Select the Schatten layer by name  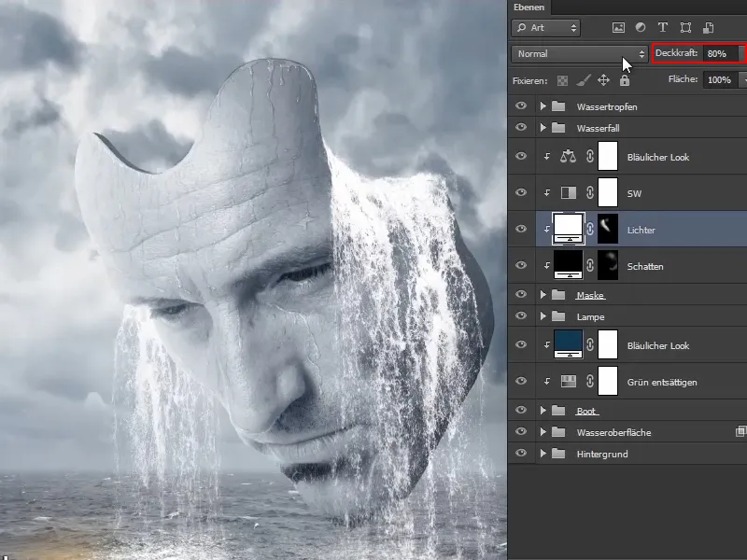[645, 267]
